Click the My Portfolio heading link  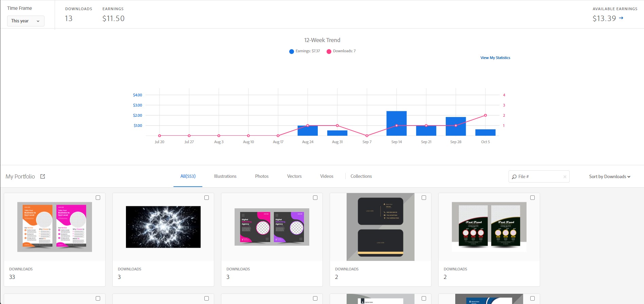pos(20,176)
